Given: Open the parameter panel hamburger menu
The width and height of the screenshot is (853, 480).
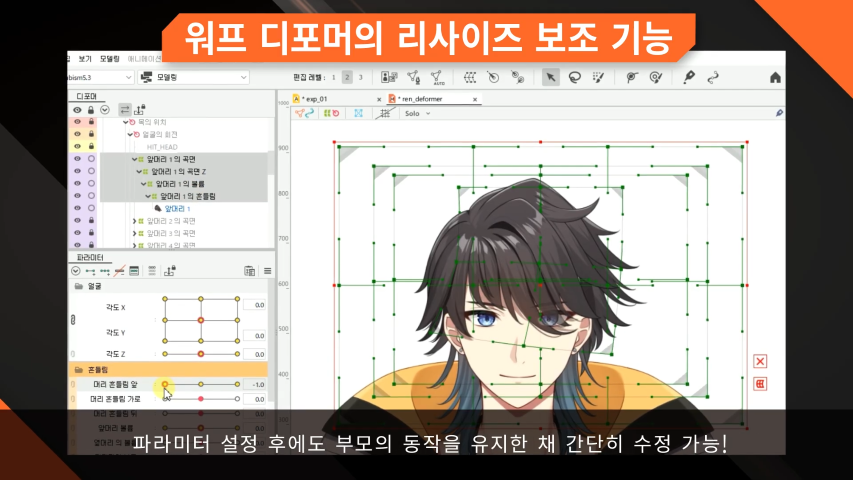Looking at the screenshot, I should click(x=267, y=271).
